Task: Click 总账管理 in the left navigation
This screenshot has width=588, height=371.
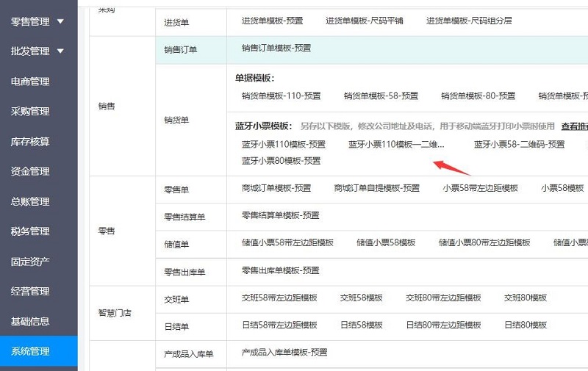Action: (x=30, y=201)
